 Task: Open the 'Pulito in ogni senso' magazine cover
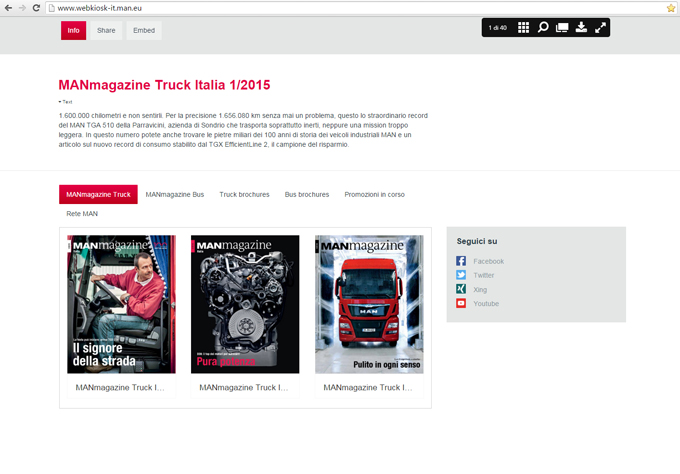click(369, 304)
